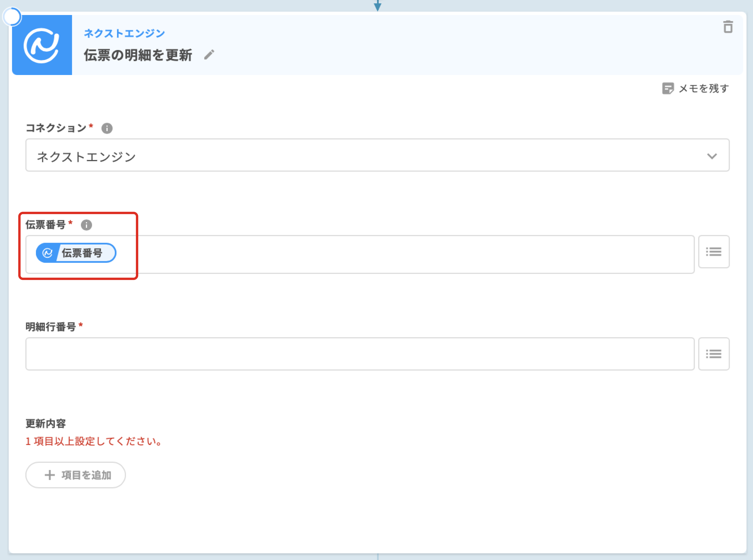The width and height of the screenshot is (753, 560).
Task: Click the pencil rename icon beside the title
Action: [209, 55]
